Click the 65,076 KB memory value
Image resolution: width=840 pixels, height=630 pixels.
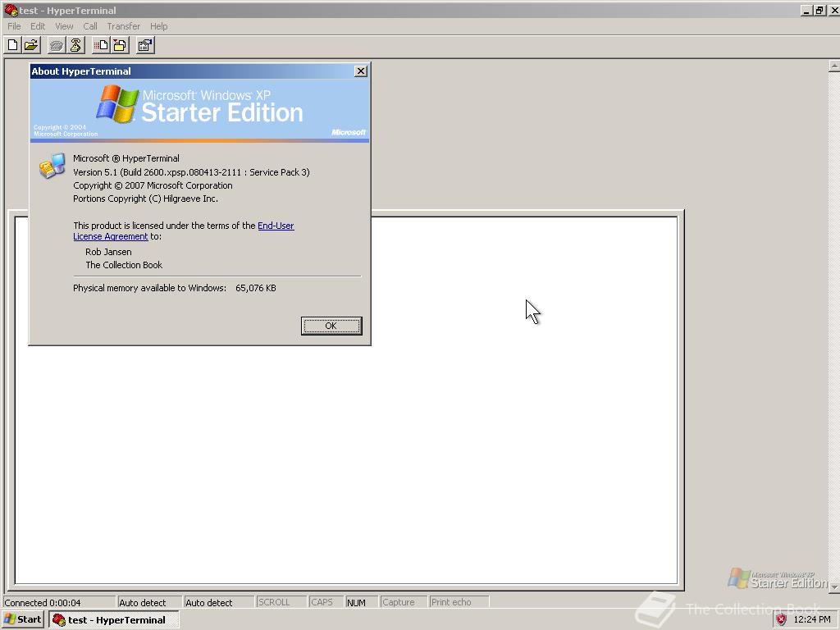[256, 288]
